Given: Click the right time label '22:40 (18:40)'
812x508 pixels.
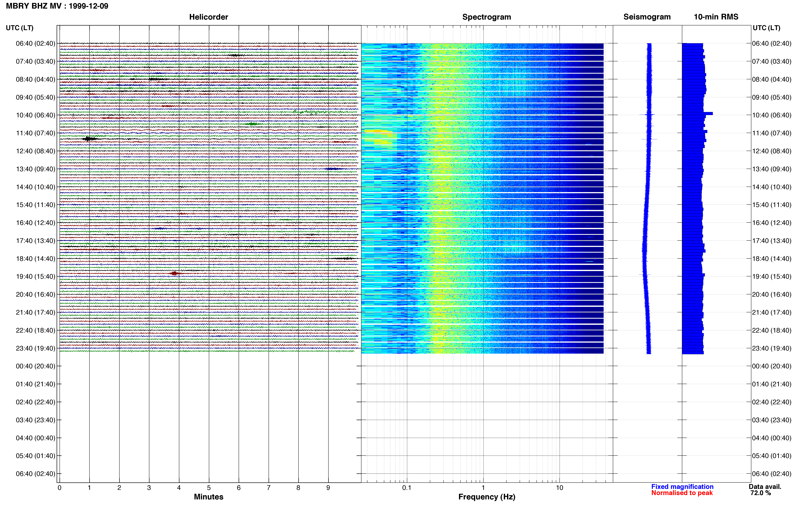Looking at the screenshot, I should (x=772, y=330).
